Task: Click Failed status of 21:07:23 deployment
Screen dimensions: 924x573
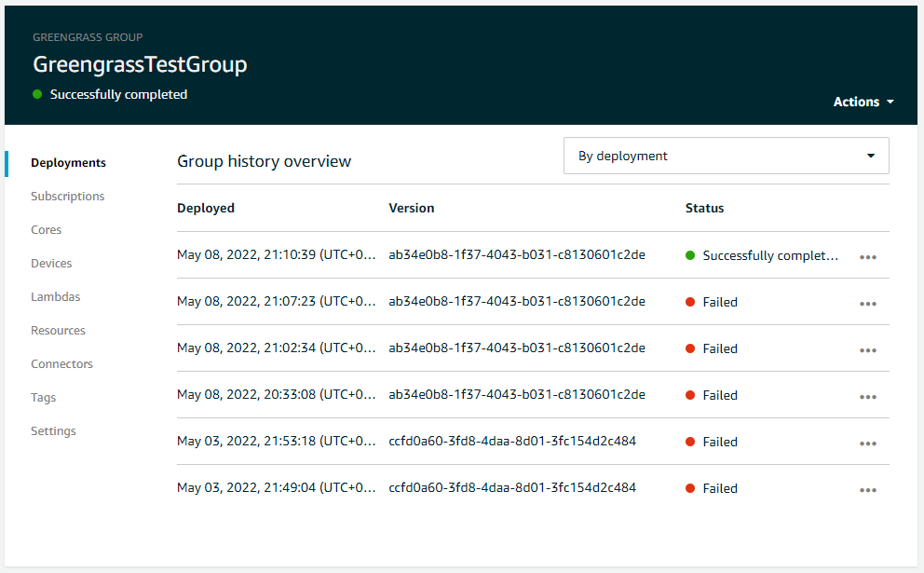Action: click(712, 302)
